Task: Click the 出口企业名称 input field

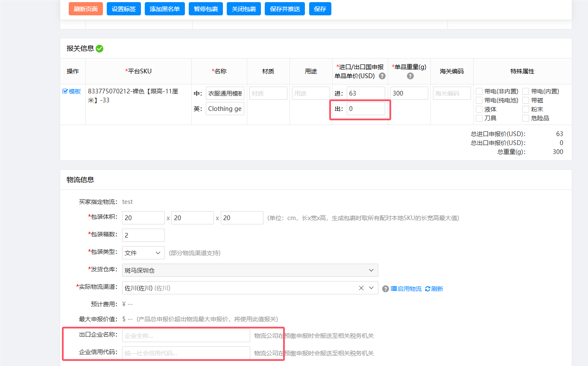Action: (186, 336)
